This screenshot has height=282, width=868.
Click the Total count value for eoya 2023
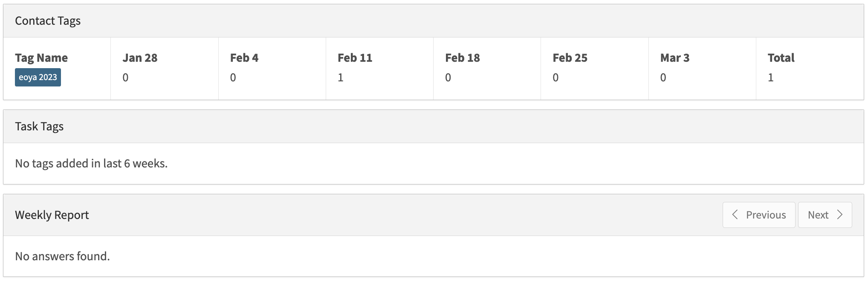pos(771,78)
